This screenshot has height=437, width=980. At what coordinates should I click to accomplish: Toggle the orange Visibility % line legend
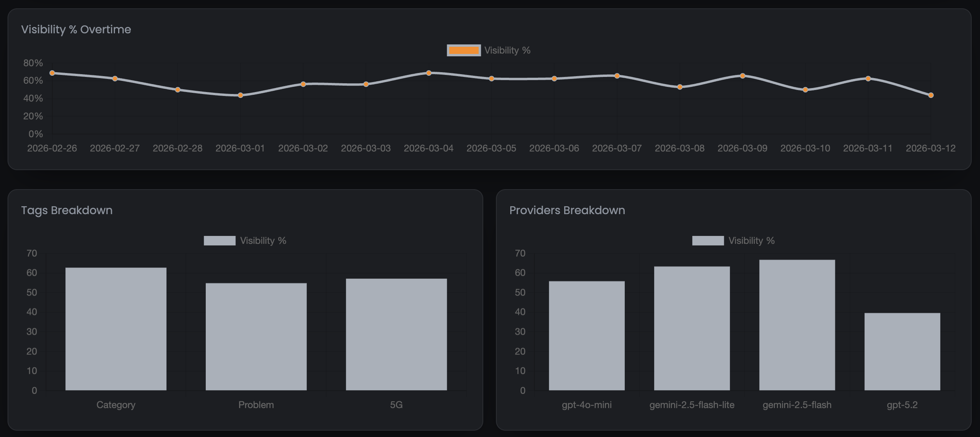tap(463, 50)
